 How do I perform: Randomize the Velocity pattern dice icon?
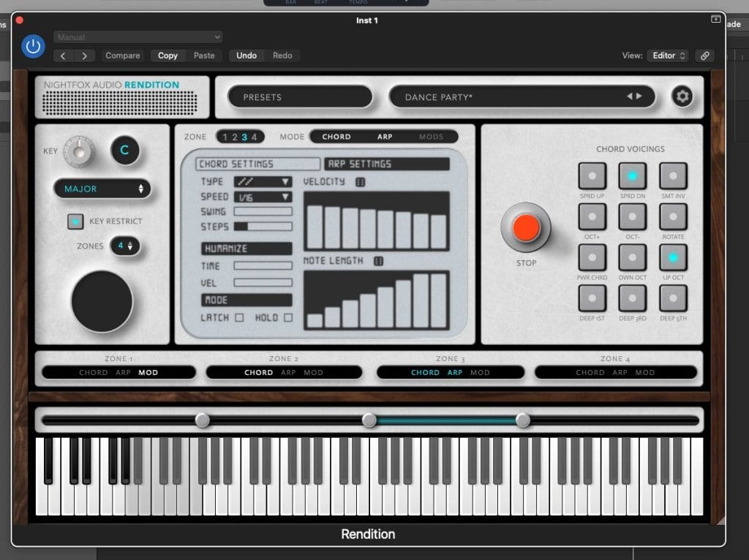360,182
